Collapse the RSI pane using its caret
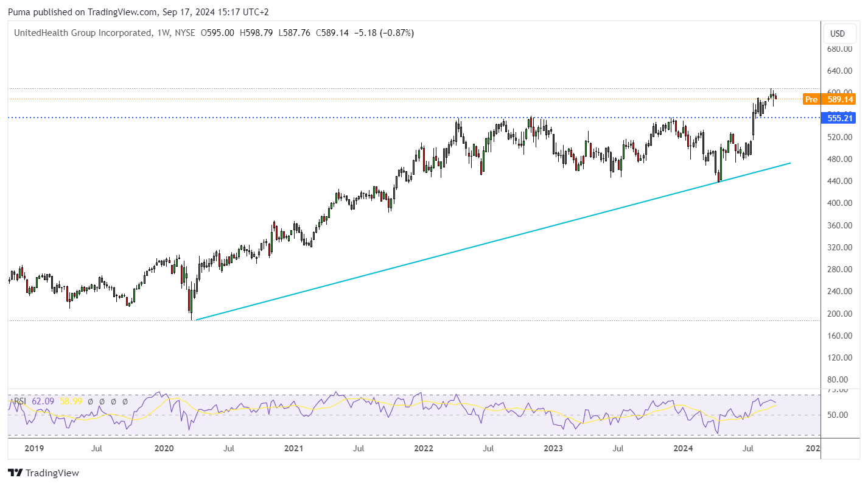The width and height of the screenshot is (868, 486). coord(10,401)
